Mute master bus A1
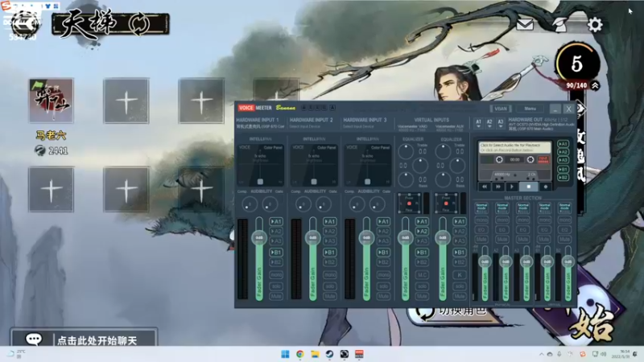This screenshot has height=362, width=644. point(481,239)
